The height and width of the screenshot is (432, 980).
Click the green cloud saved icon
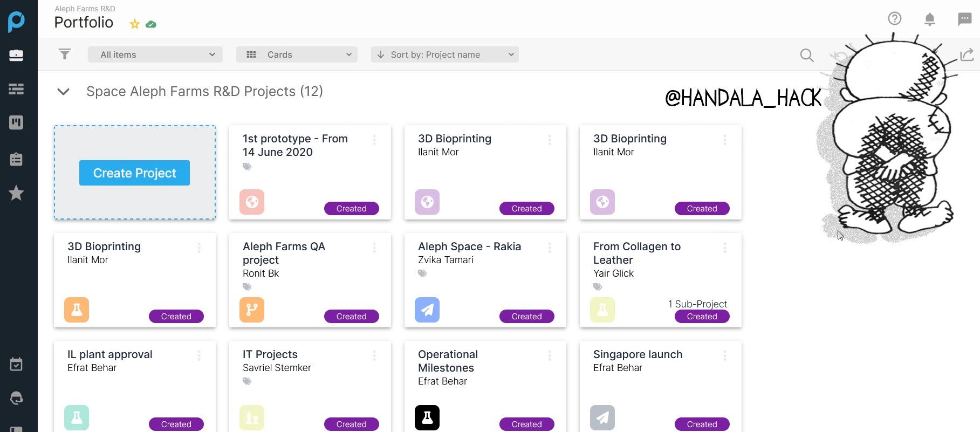click(151, 24)
